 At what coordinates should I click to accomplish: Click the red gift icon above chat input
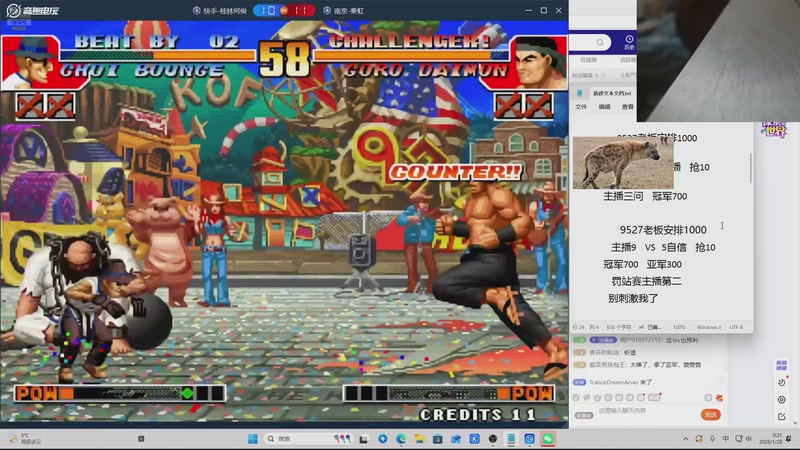coord(719,397)
